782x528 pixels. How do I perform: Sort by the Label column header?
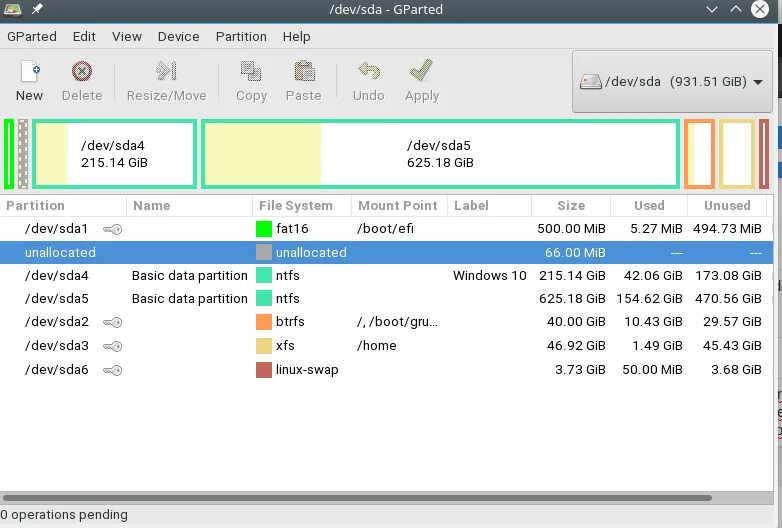coord(489,205)
